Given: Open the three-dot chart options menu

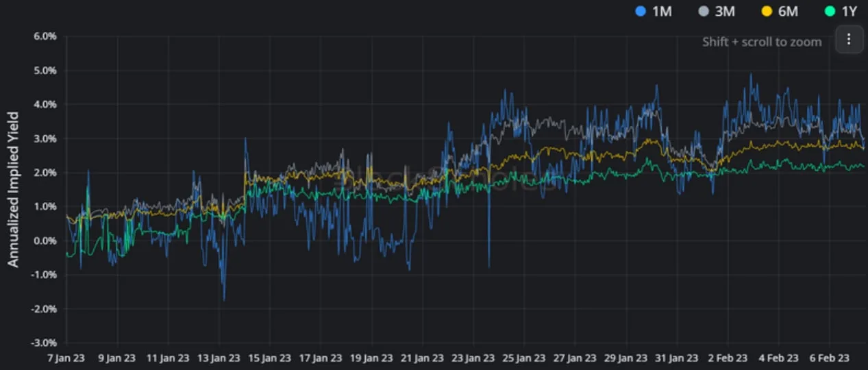Looking at the screenshot, I should 849,39.
